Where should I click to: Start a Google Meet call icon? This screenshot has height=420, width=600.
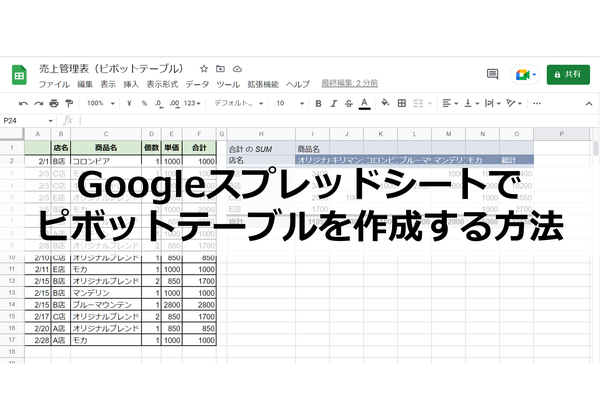[x=525, y=75]
